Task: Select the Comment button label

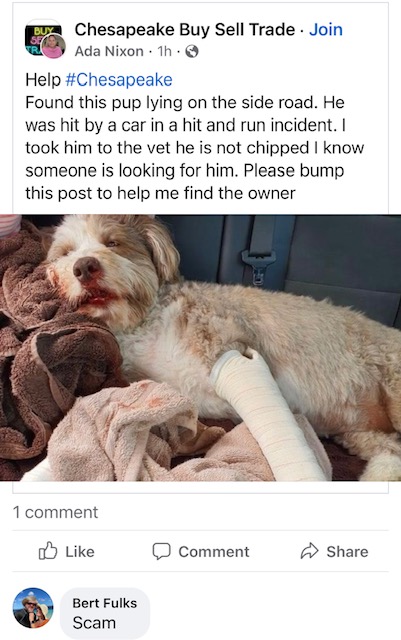Action: tap(214, 551)
